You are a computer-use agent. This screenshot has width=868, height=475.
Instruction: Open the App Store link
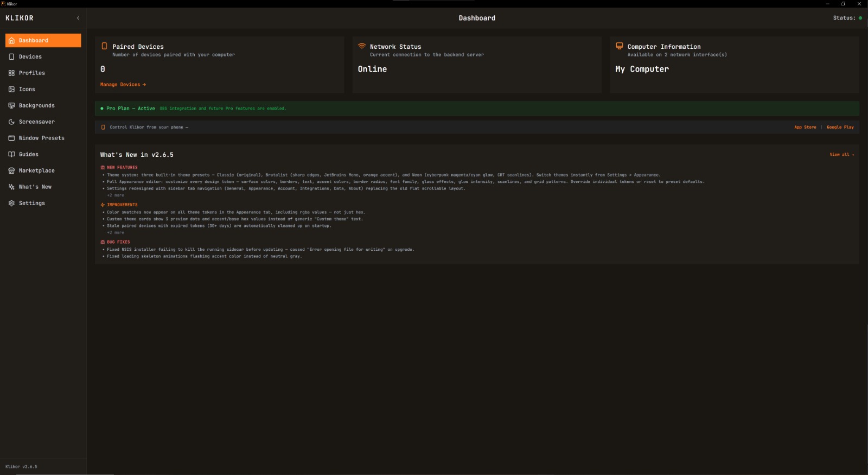point(805,127)
